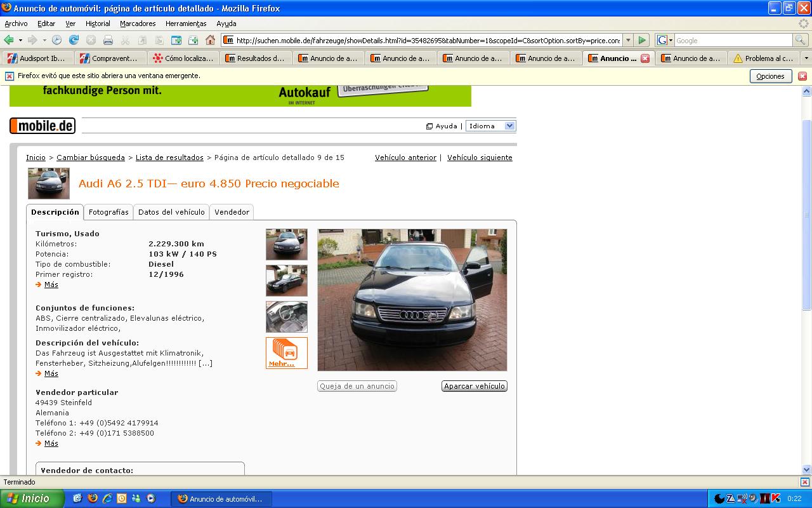812x508 pixels.
Task: Go to the Home page icon
Action: (211, 40)
